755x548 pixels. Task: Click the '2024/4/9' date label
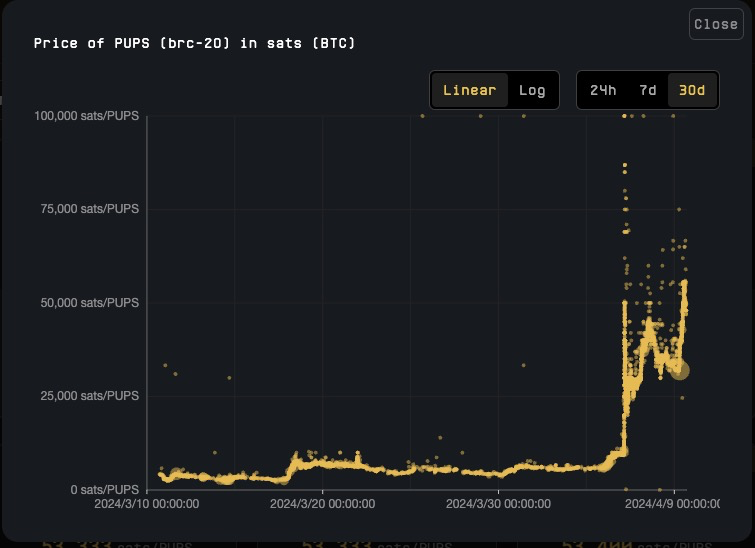672,504
